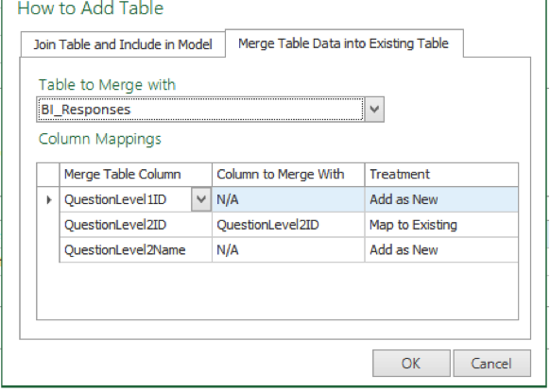Select Add as New treatment in first row
The width and height of the screenshot is (550, 392).
pos(441,199)
